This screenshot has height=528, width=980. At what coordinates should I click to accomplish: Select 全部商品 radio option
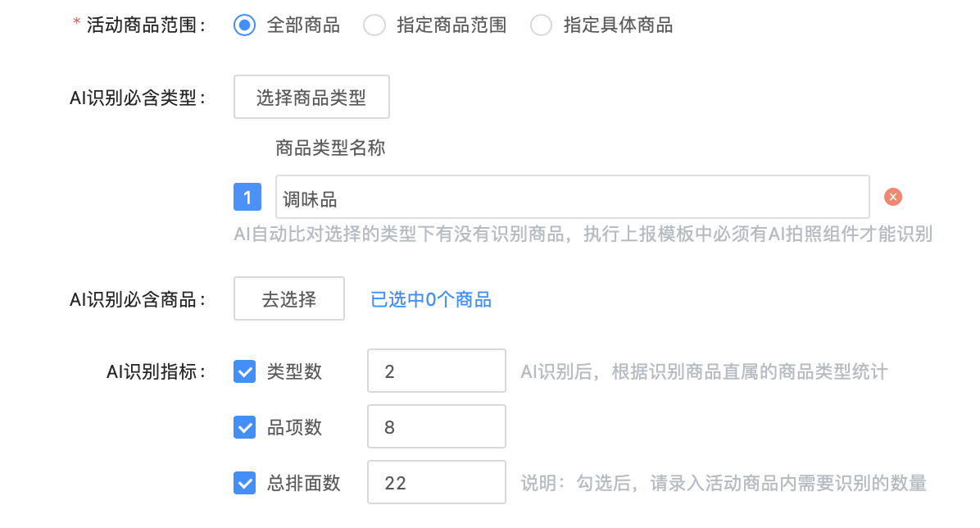[244, 25]
